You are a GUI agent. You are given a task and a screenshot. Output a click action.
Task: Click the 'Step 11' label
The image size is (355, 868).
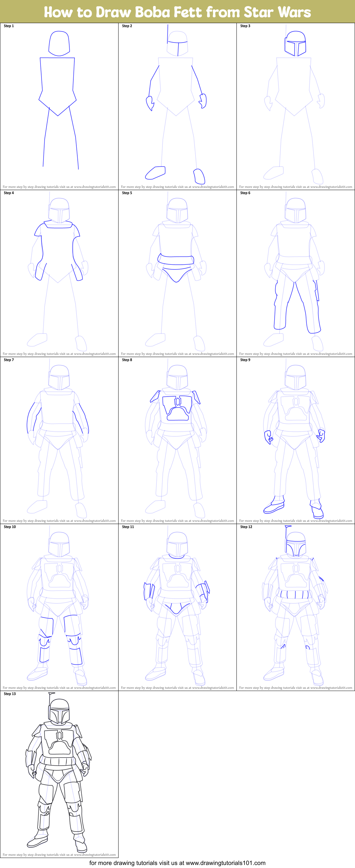tap(128, 527)
